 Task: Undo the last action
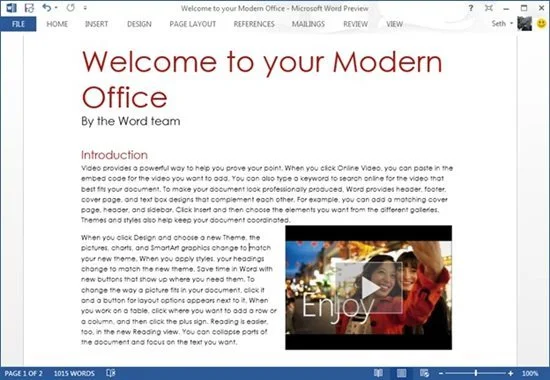pyautogui.click(x=47, y=7)
